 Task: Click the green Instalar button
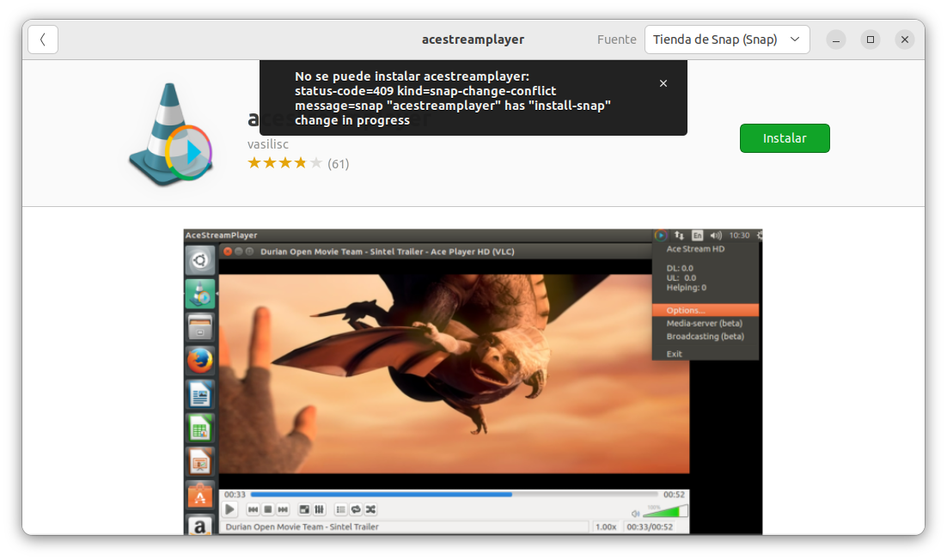coord(785,138)
